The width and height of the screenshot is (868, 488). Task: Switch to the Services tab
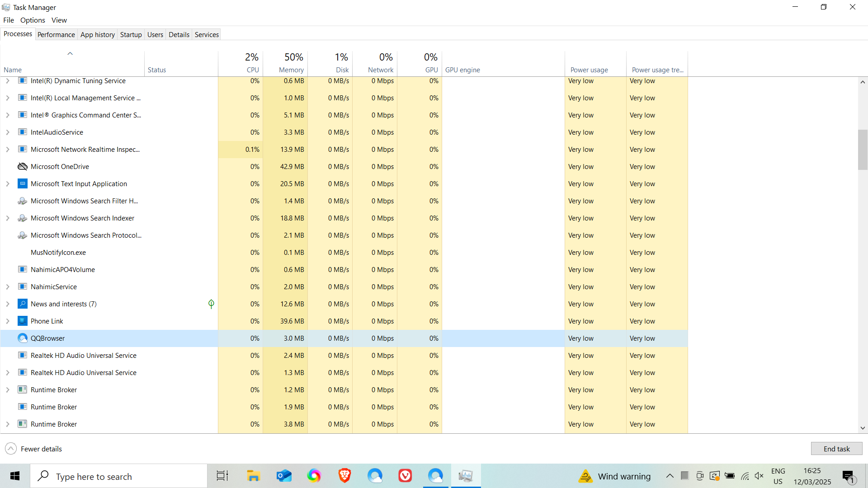(x=207, y=35)
